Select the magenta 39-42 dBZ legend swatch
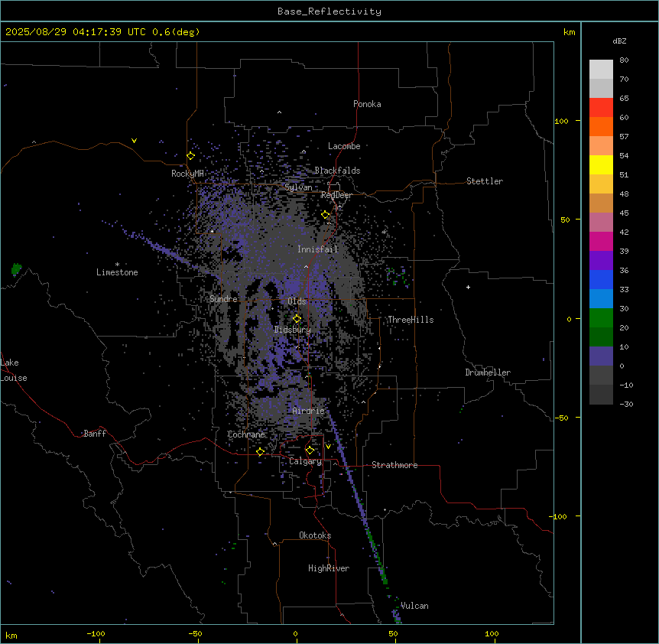 [x=601, y=241]
